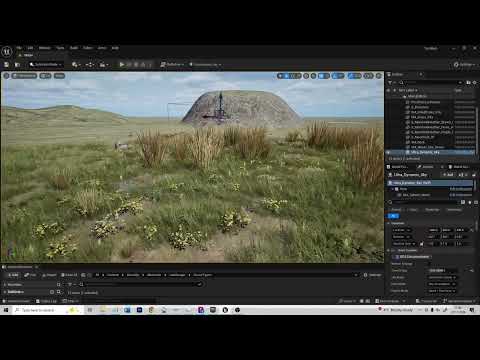The image size is (480, 360).
Task: Sort Outliner by Item Label column
Action: [408, 90]
